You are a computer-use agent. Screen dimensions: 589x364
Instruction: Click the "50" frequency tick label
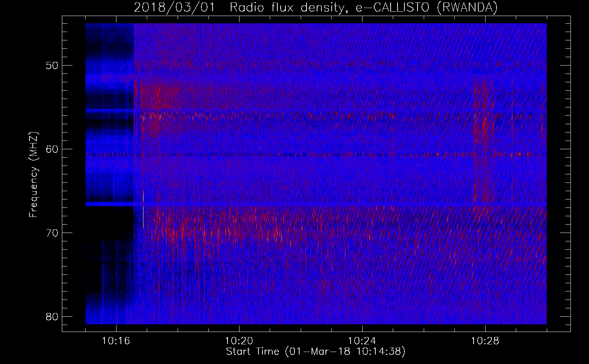[x=52, y=66]
